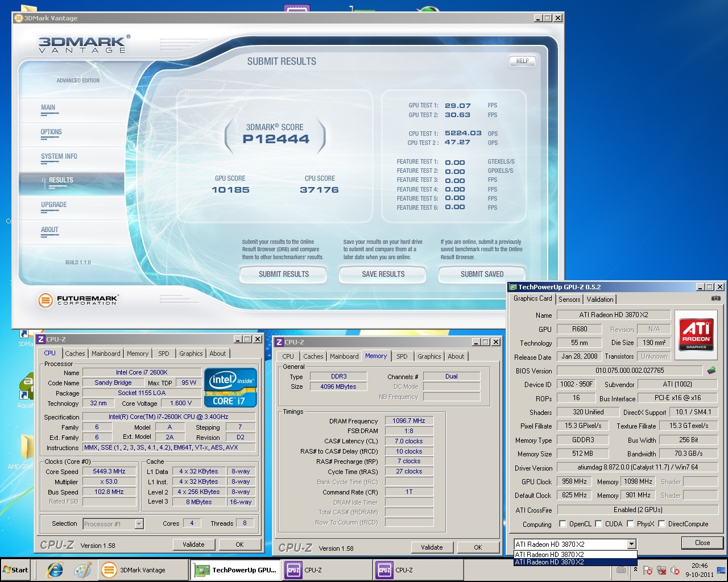Enable the OpenCL checkbox
This screenshot has height=582, width=728.
pyautogui.click(x=562, y=524)
